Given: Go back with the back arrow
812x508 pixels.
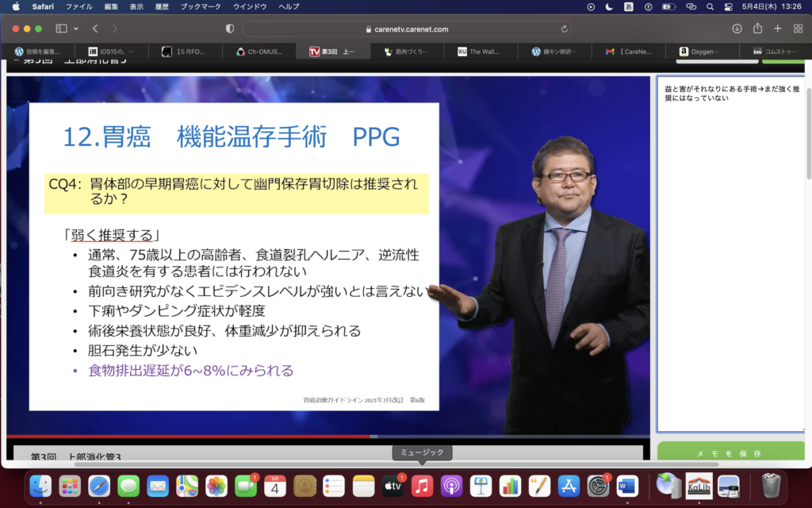Looking at the screenshot, I should (x=94, y=29).
